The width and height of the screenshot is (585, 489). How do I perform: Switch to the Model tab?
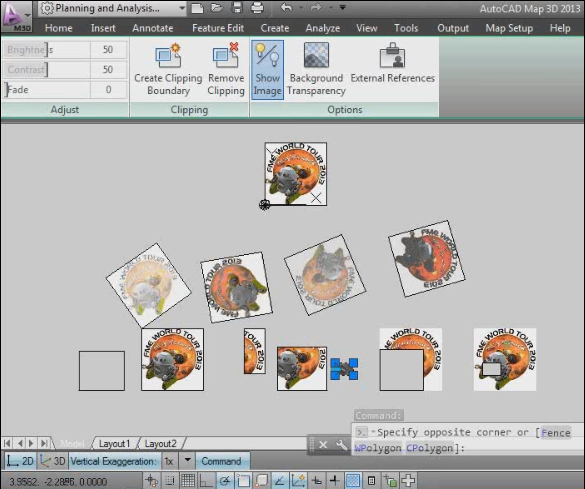point(73,444)
